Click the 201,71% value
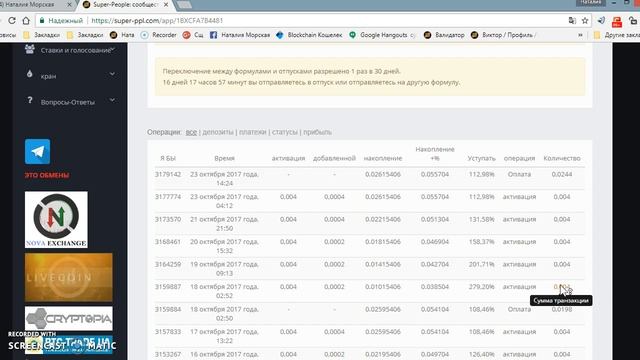640x360 pixels. pyautogui.click(x=482, y=264)
